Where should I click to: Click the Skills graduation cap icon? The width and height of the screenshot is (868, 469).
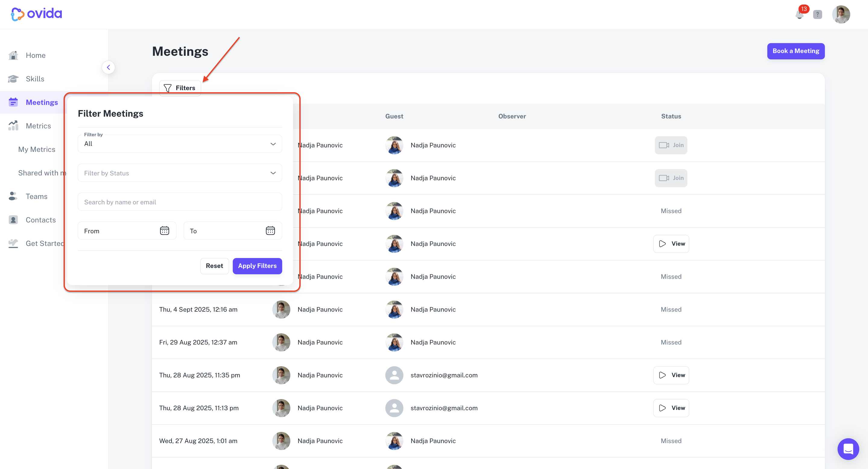13,79
